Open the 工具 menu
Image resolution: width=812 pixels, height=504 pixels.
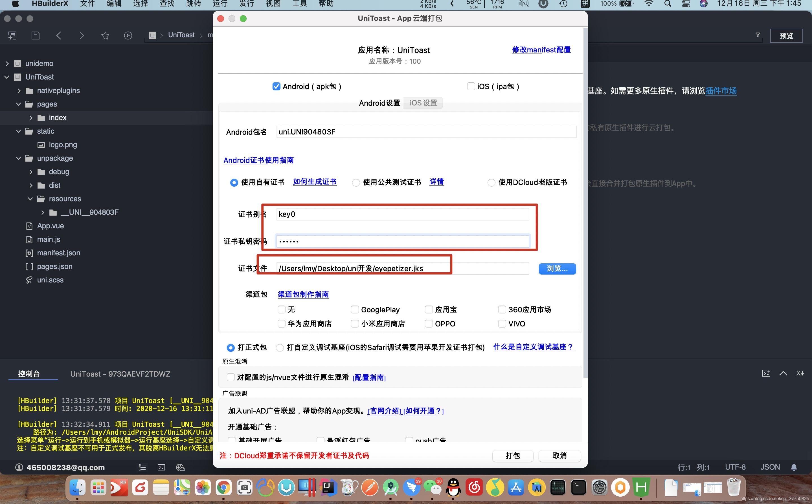point(300,4)
